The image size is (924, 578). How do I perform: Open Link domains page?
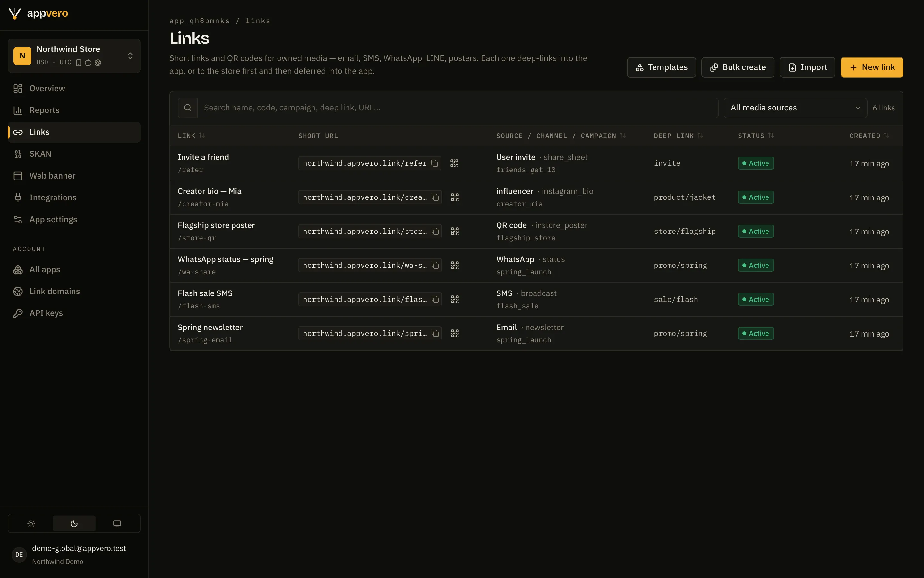(x=74, y=291)
